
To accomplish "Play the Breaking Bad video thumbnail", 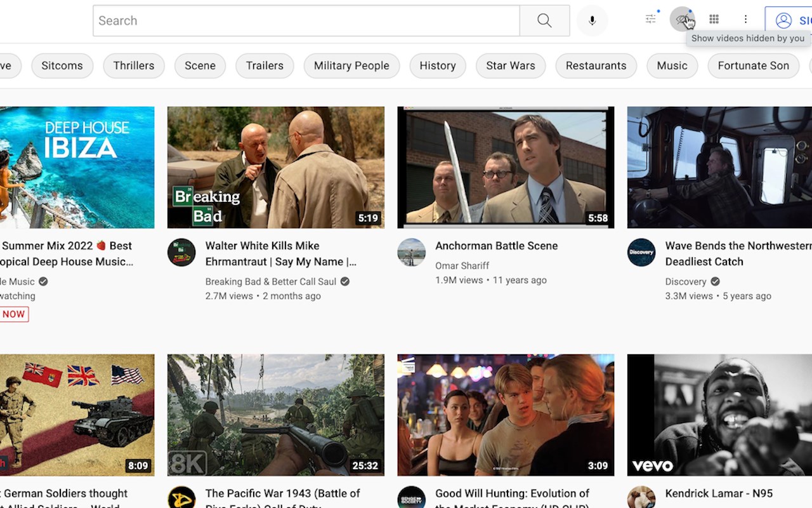I will [x=276, y=168].
